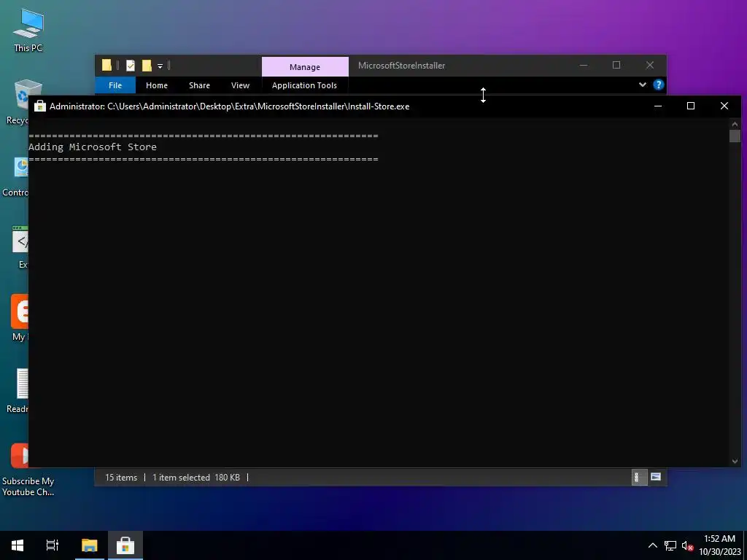Click '1 item selected 180 KB' status text
747x560 pixels.
(x=196, y=477)
